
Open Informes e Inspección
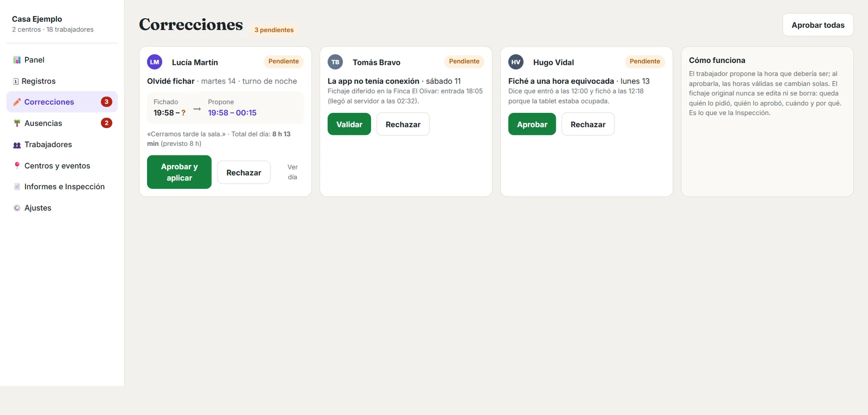coord(62,186)
